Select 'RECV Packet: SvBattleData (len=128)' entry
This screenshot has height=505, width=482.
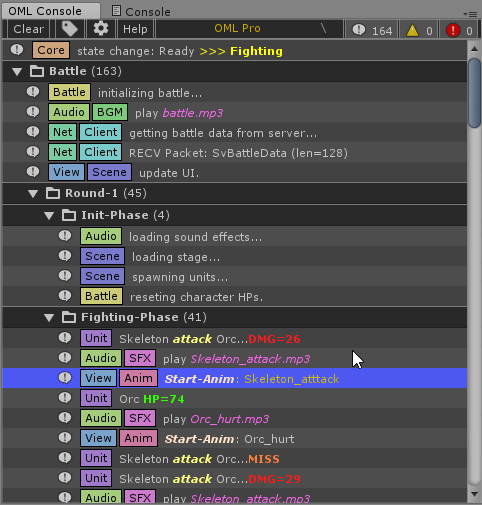pos(235,152)
